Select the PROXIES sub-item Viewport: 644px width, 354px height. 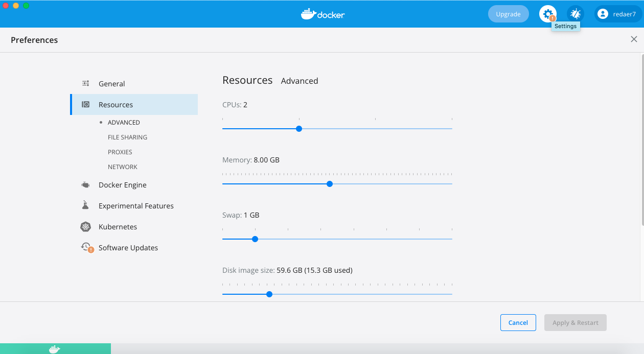click(x=120, y=152)
